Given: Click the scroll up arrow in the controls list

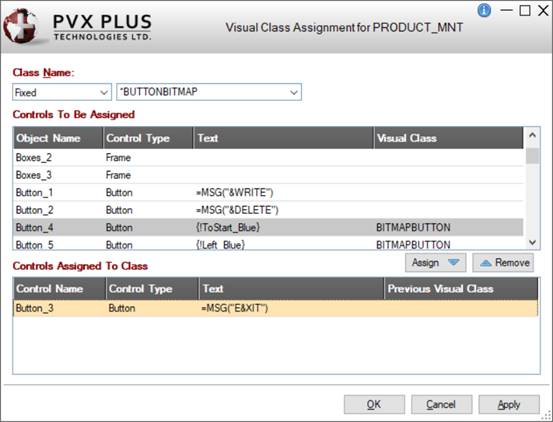Looking at the screenshot, I should click(x=533, y=135).
